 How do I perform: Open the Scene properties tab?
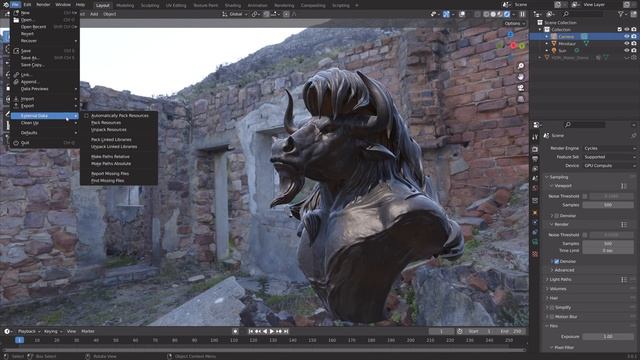pyautogui.click(x=535, y=178)
